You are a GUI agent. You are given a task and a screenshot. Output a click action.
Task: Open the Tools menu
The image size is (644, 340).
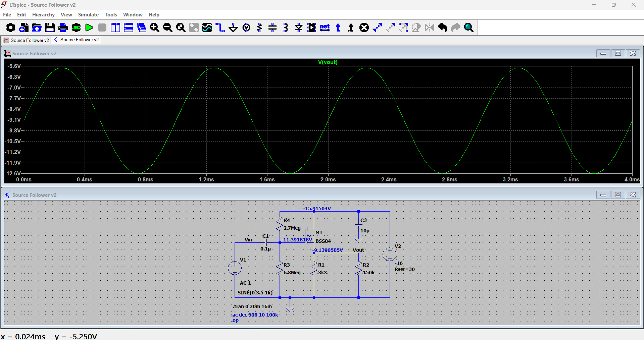[x=111, y=15]
